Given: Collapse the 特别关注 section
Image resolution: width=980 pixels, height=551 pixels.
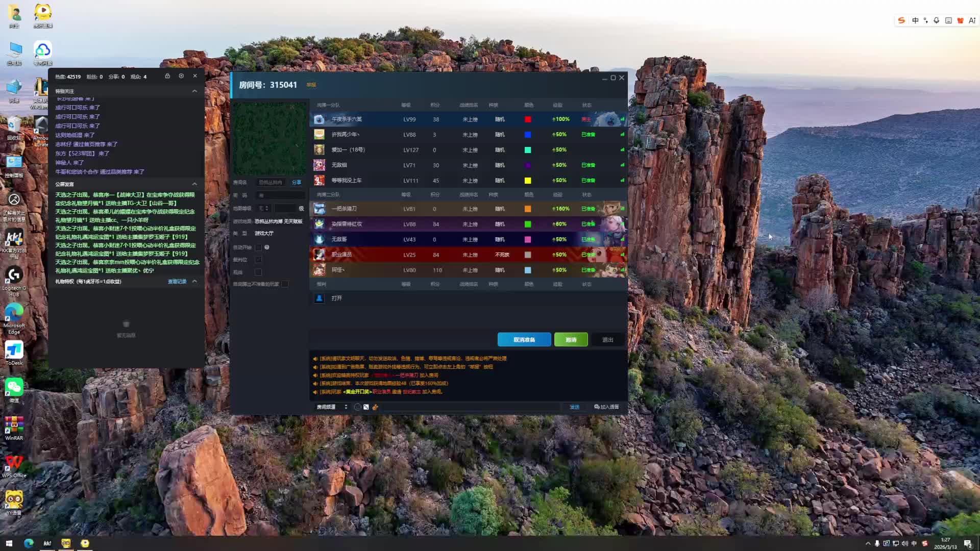Looking at the screenshot, I should coord(194,91).
